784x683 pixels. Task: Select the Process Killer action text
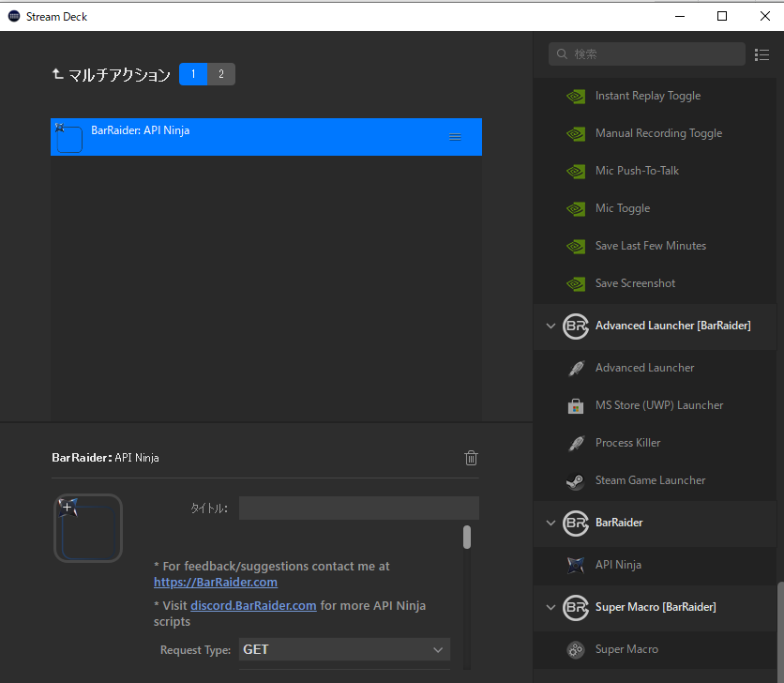click(627, 444)
